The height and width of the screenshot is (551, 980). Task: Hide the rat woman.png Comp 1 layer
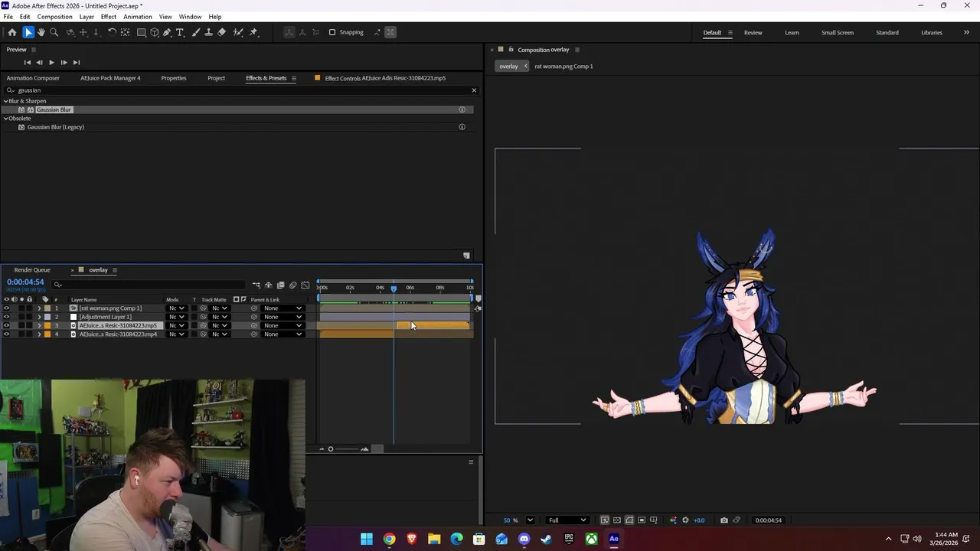[x=6, y=308]
